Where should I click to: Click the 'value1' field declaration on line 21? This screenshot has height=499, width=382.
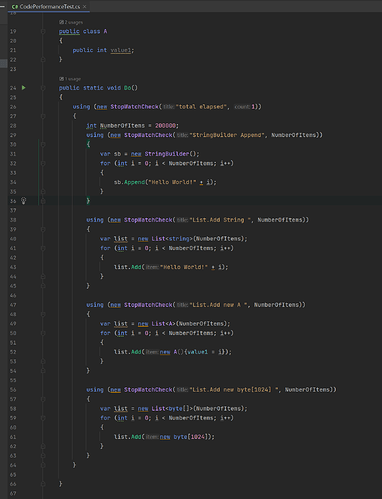coord(121,50)
